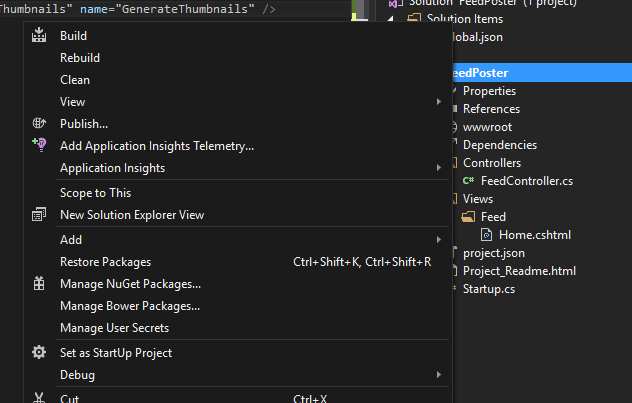Expand the Application Insights submenu

(438, 168)
